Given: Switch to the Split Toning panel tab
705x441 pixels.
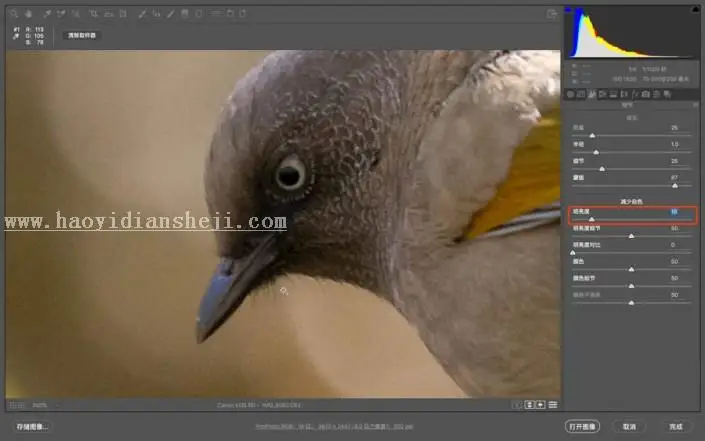Looking at the screenshot, I should point(613,94).
